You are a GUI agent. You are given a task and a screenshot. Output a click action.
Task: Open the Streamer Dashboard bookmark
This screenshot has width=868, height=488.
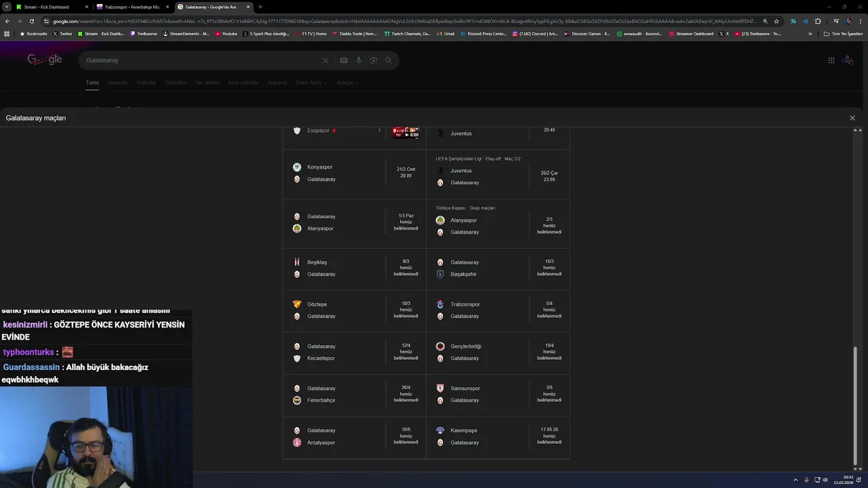pyautogui.click(x=691, y=33)
